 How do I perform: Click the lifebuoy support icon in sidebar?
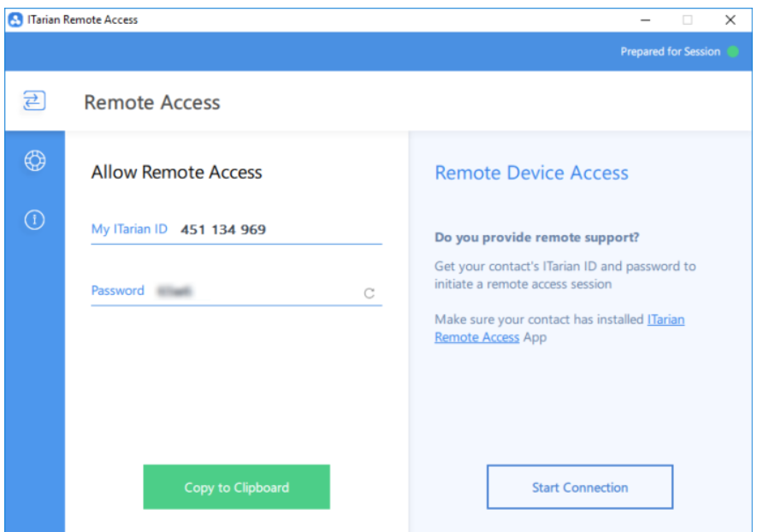tap(34, 161)
